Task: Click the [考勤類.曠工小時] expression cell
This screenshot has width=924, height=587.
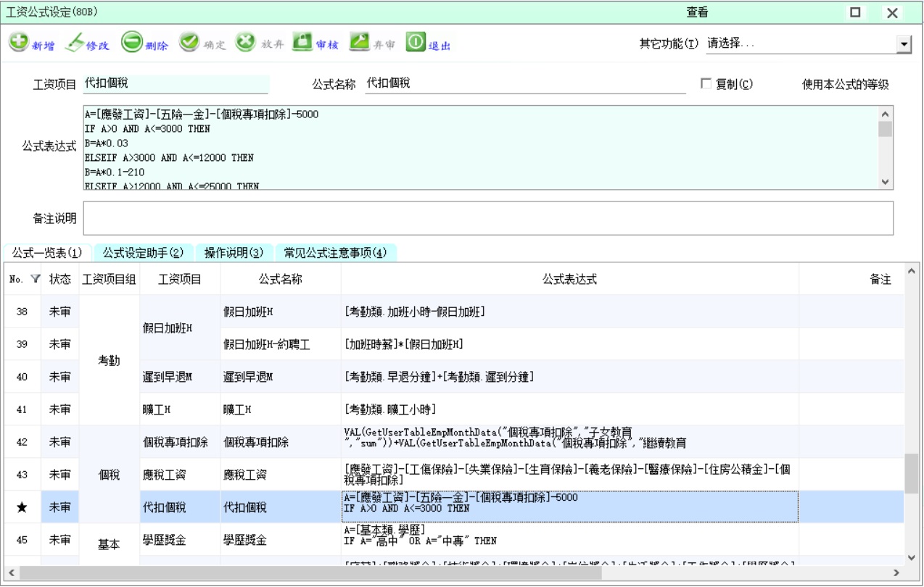Action: pyautogui.click(x=569, y=409)
